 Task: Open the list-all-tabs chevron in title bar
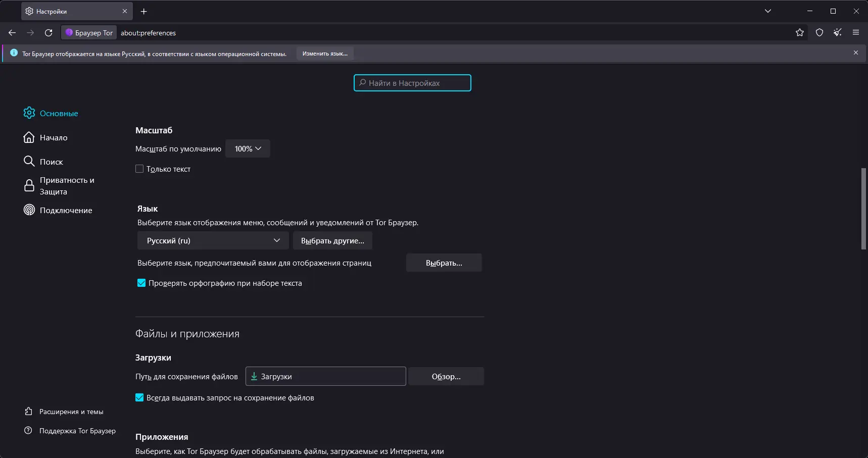768,11
